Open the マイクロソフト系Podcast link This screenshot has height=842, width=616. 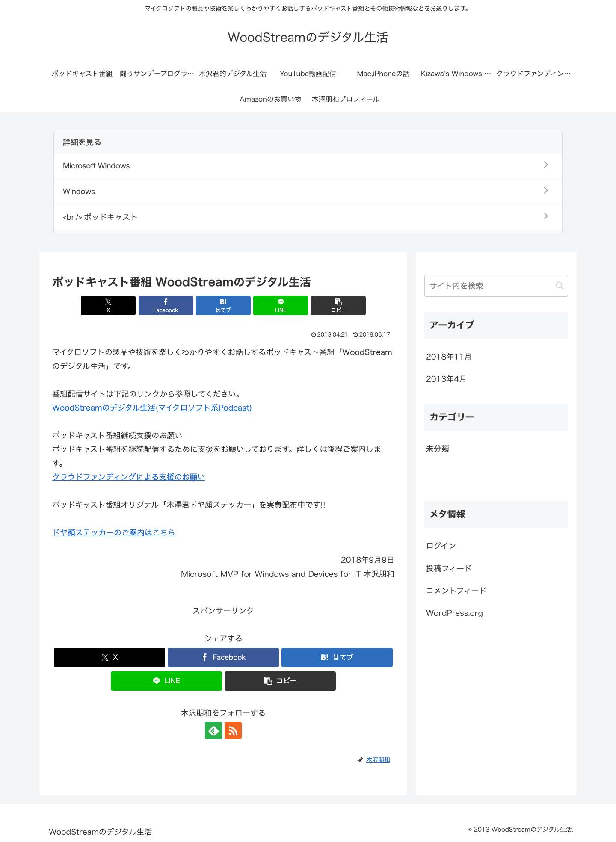coord(152,408)
